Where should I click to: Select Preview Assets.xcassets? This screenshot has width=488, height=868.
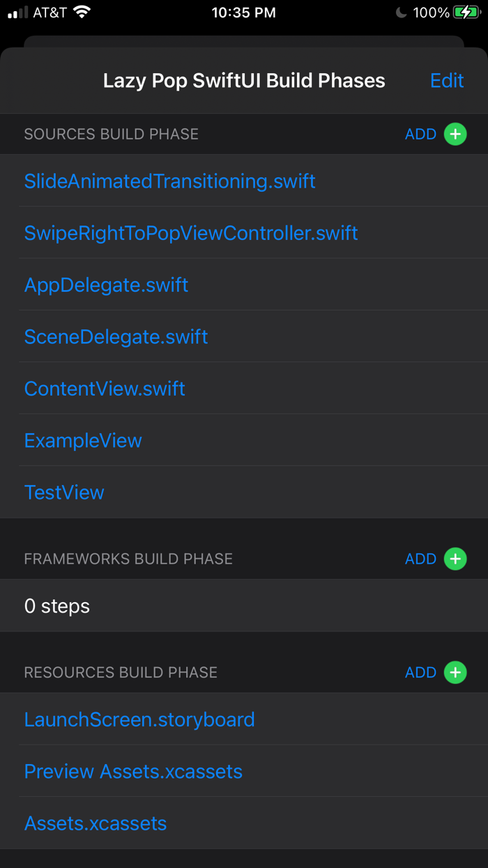pyautogui.click(x=133, y=771)
